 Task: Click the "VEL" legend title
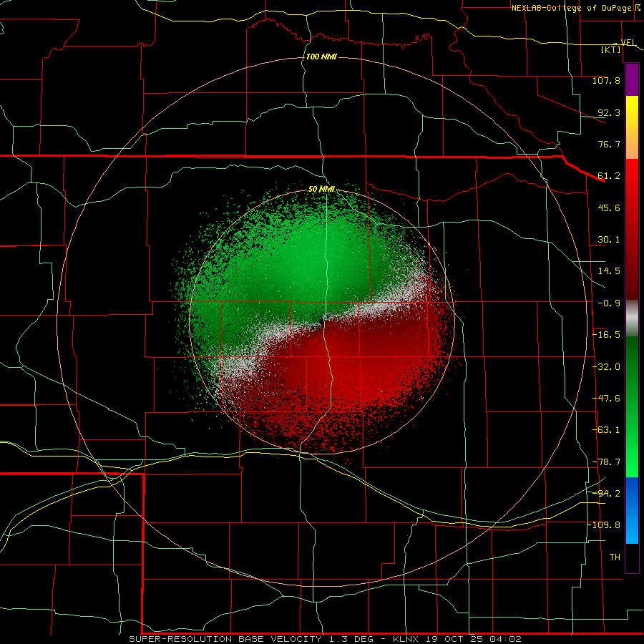click(628, 42)
